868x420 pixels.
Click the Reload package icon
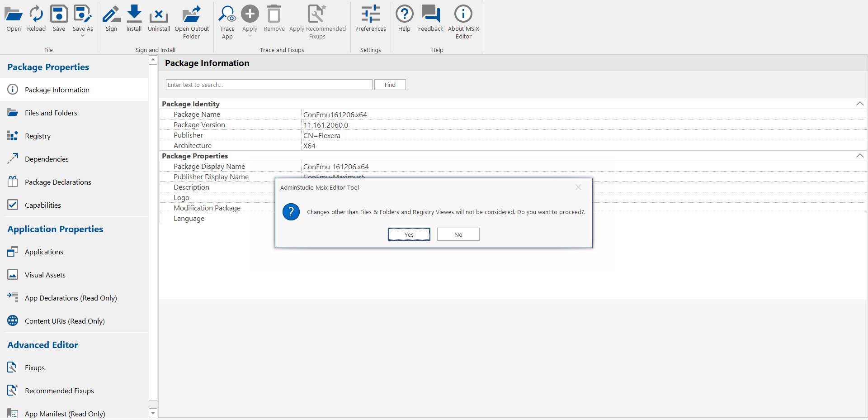(x=36, y=14)
